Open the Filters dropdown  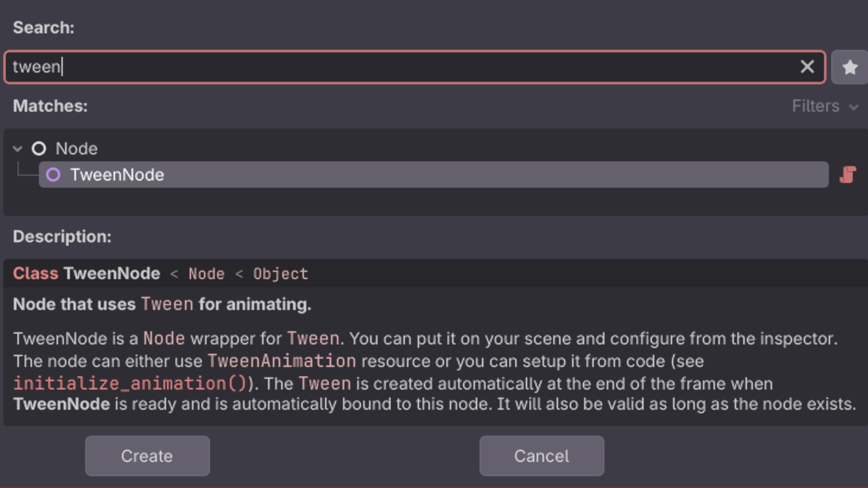pyautogui.click(x=825, y=106)
